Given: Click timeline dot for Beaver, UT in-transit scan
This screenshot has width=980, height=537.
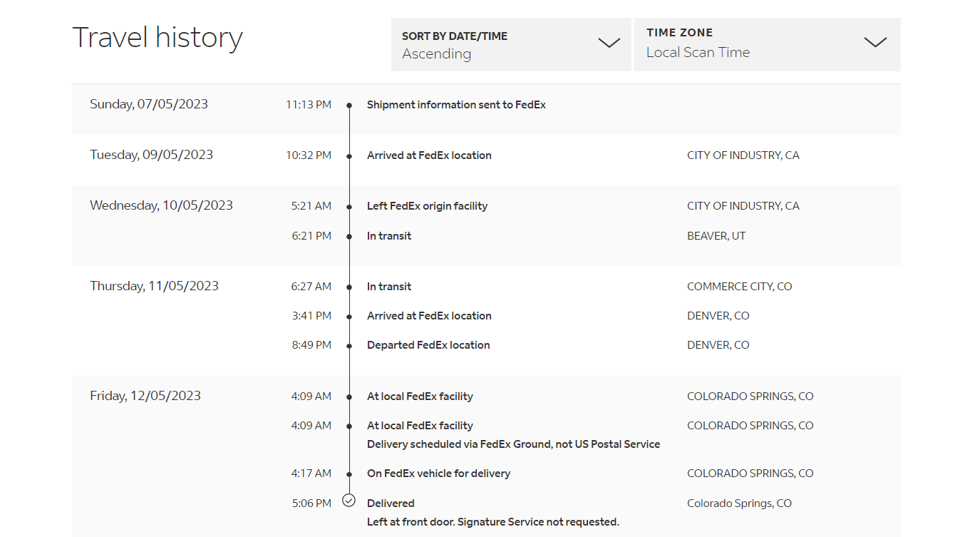Looking at the screenshot, I should pyautogui.click(x=349, y=237).
